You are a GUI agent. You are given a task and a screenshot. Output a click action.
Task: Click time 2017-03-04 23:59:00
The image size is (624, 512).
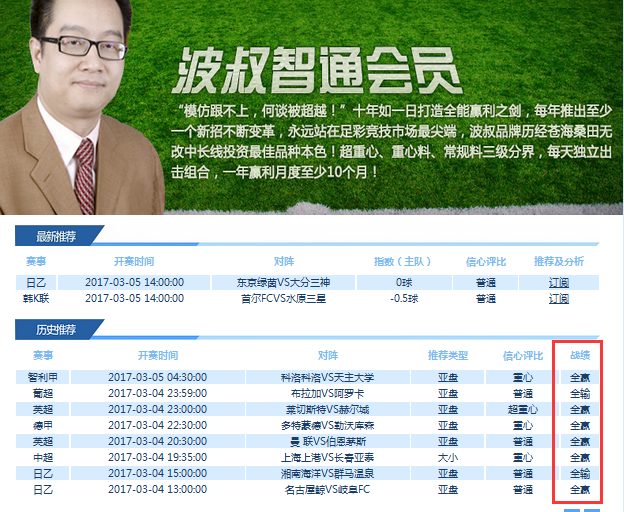(x=158, y=393)
